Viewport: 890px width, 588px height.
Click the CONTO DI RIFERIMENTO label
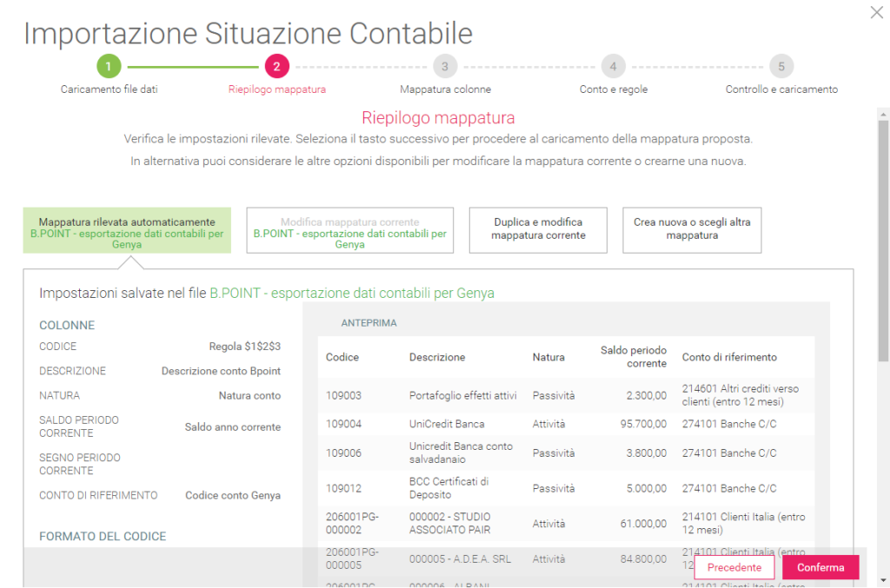click(x=98, y=495)
